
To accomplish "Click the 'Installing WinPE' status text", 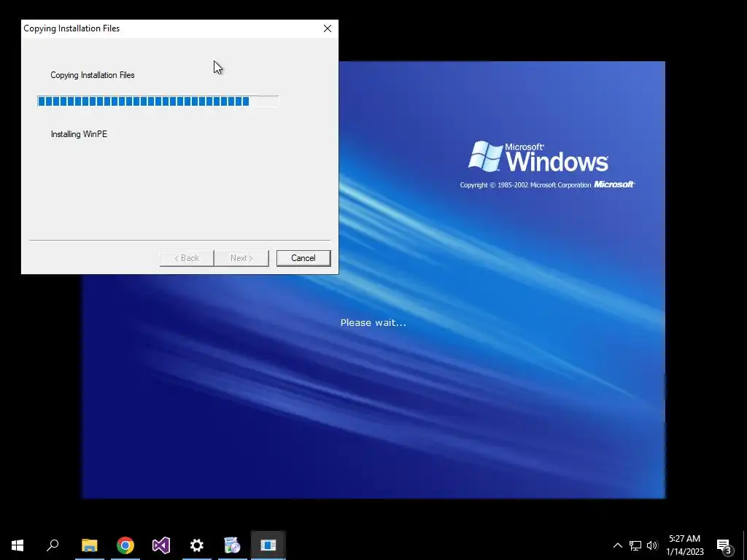I will pyautogui.click(x=79, y=134).
